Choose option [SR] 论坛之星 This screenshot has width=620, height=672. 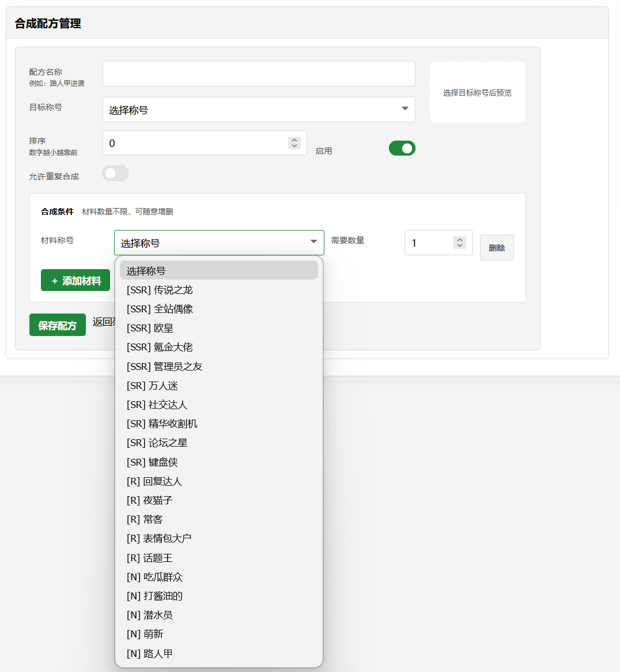pyautogui.click(x=219, y=443)
